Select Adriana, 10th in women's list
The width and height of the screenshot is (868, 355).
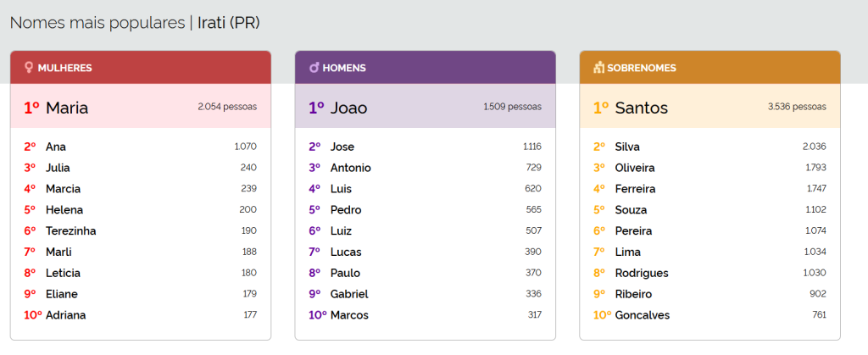click(66, 315)
